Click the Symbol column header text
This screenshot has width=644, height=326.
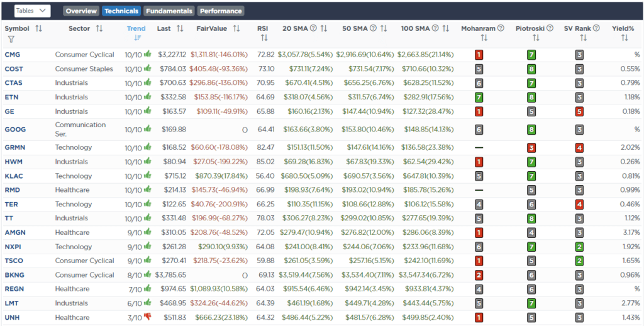click(17, 28)
